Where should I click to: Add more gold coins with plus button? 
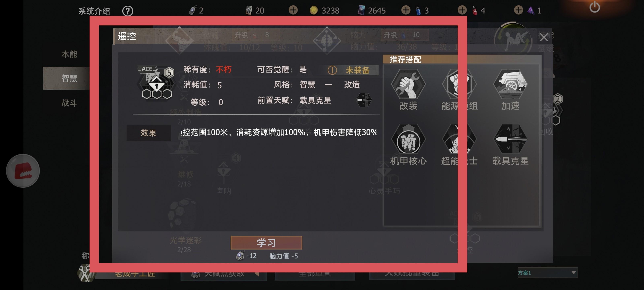(293, 10)
